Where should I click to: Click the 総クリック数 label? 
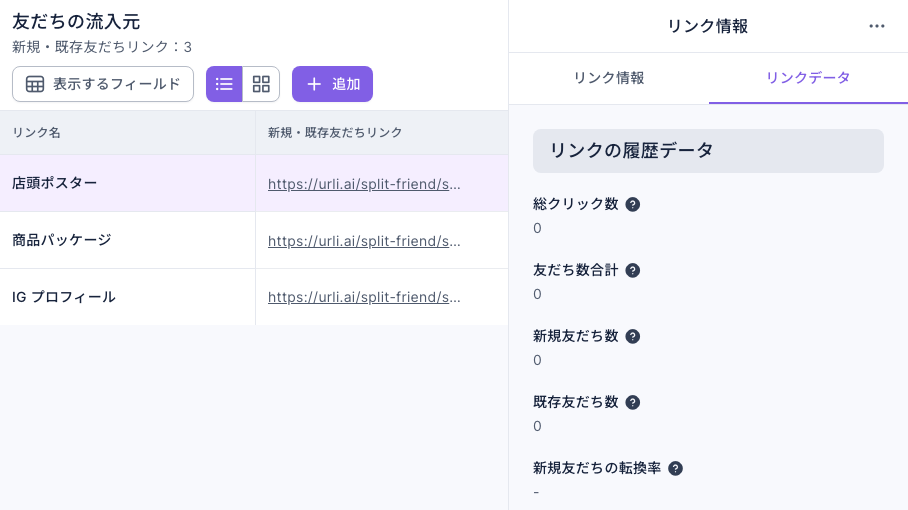[x=576, y=204]
